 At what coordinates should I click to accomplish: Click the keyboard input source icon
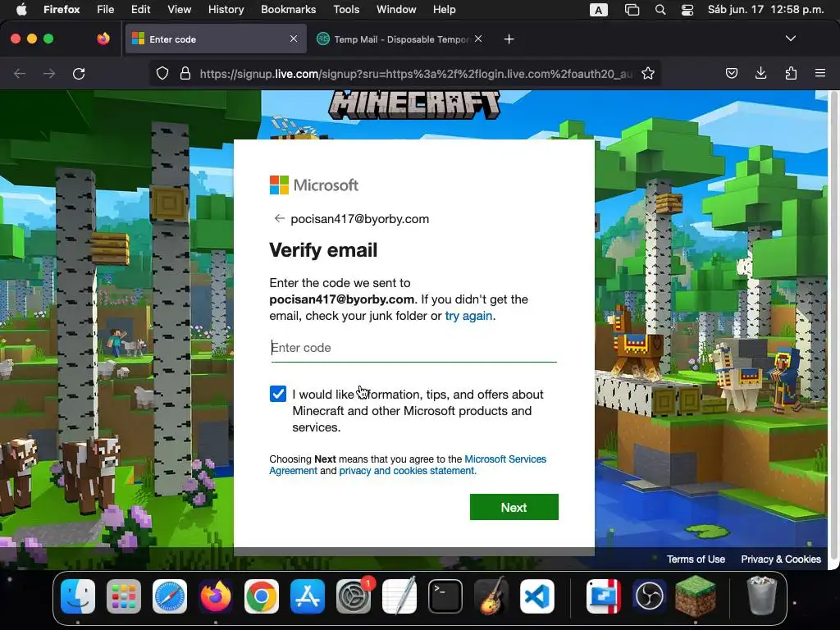pyautogui.click(x=598, y=10)
